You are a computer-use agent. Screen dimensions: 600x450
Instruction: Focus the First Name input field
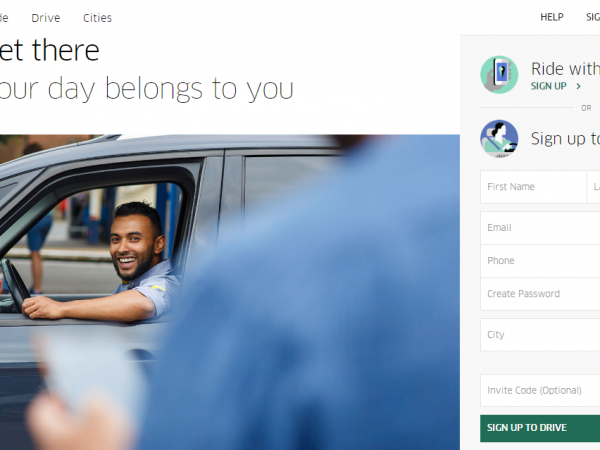tap(533, 187)
